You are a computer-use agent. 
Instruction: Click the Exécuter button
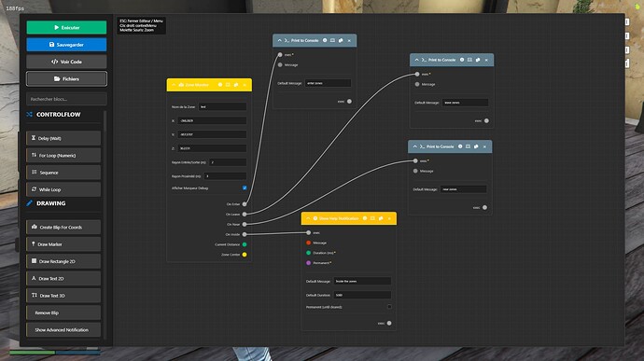coord(66,27)
